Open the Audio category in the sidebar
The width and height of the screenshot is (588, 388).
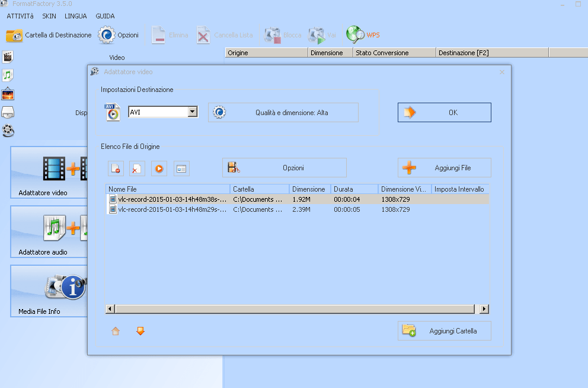[8, 75]
